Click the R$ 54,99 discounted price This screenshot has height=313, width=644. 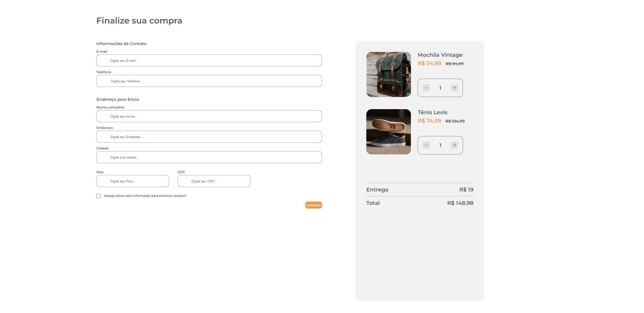[x=429, y=63]
